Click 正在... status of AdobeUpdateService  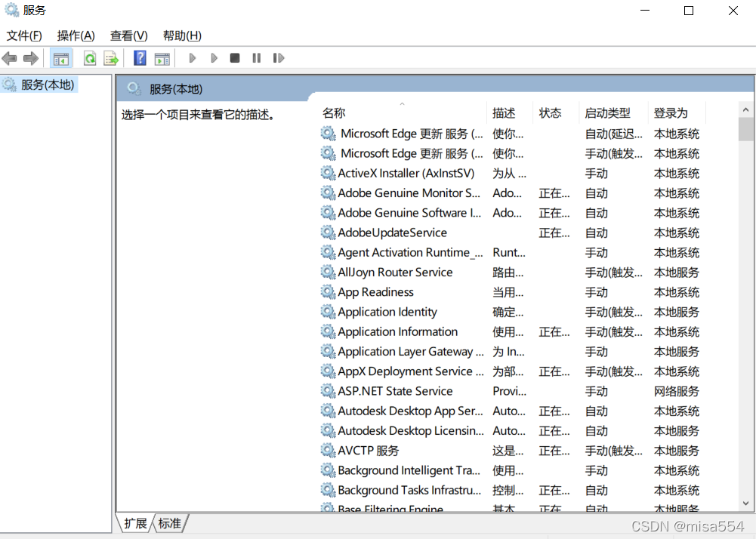point(554,233)
